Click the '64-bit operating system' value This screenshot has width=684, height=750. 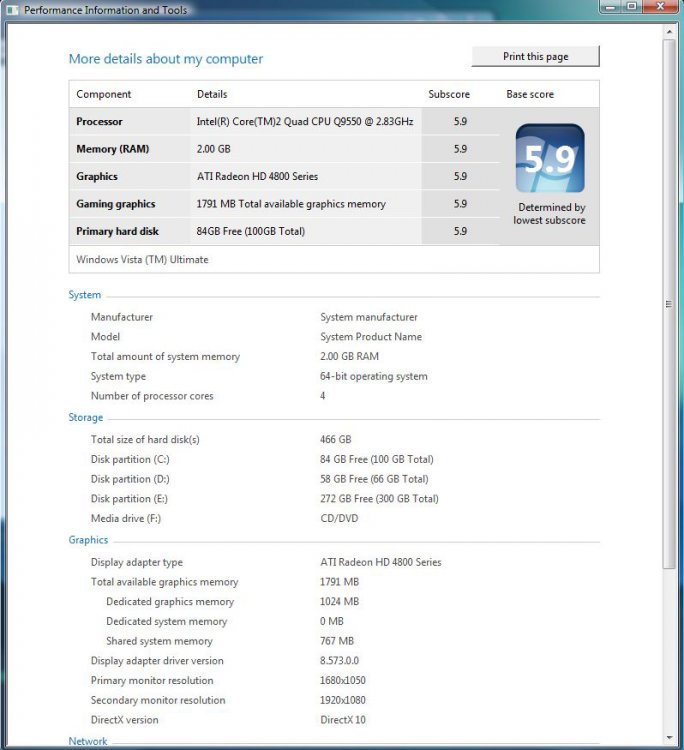pyautogui.click(x=374, y=376)
